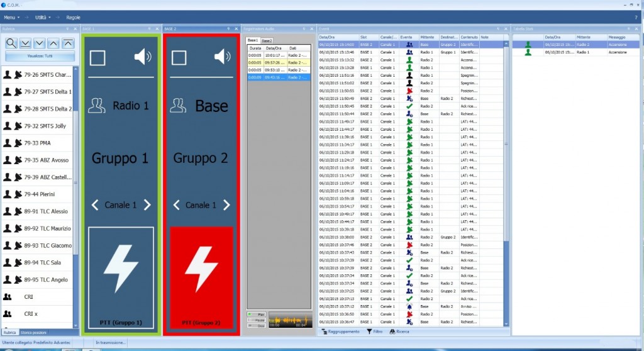This screenshot has width=644, height=351.
Task: Click the magnifier search icon in Rubrica
Action: pos(11,43)
